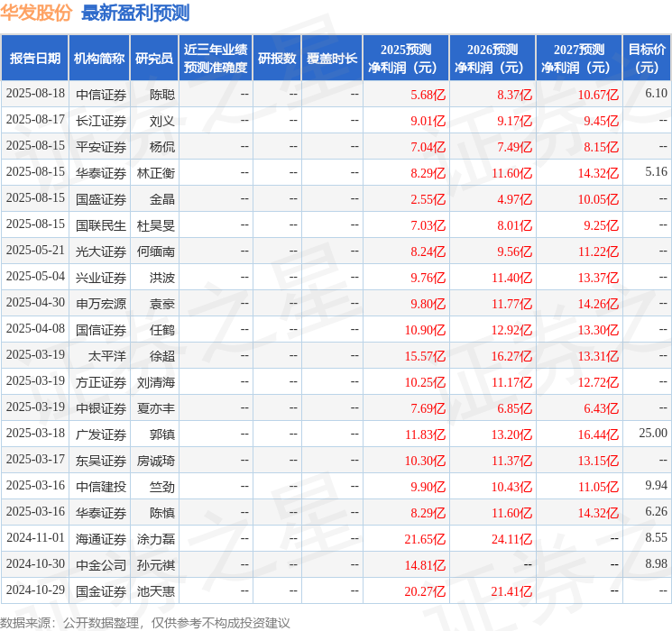672x631 pixels.
Task: Click the 研报数 column header
Action: (x=277, y=59)
